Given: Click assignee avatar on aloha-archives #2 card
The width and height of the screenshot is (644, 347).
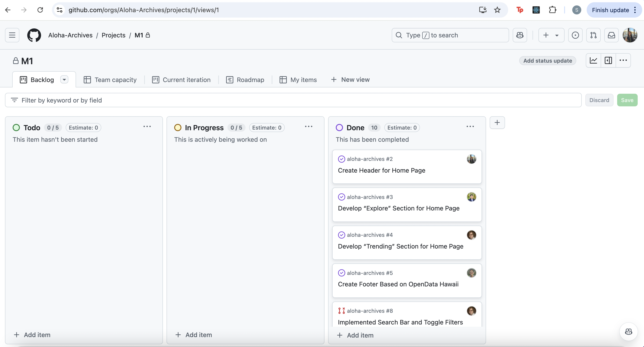Looking at the screenshot, I should click(x=471, y=159).
